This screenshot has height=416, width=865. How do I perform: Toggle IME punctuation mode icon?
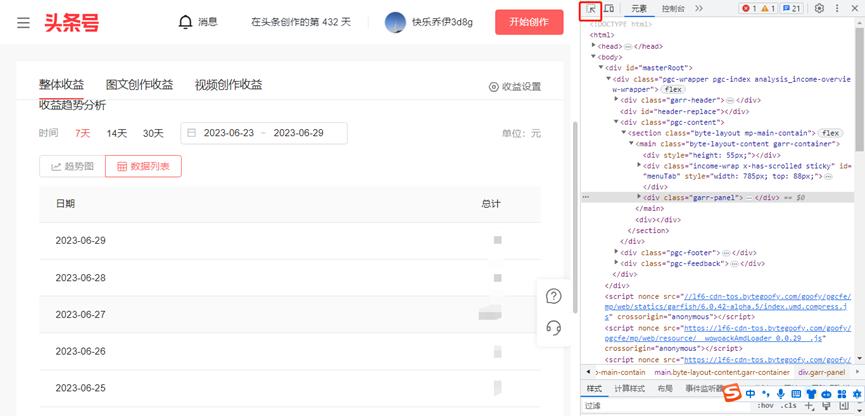point(766,393)
